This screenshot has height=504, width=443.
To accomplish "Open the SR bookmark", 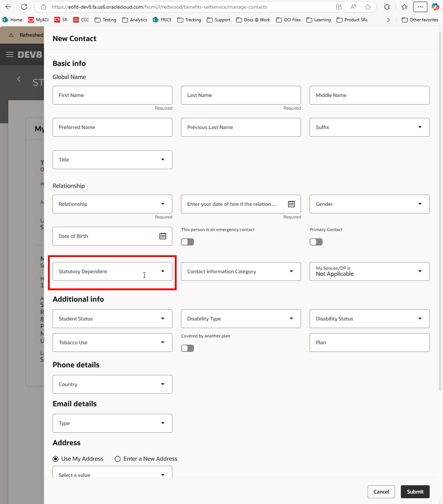I will (61, 20).
